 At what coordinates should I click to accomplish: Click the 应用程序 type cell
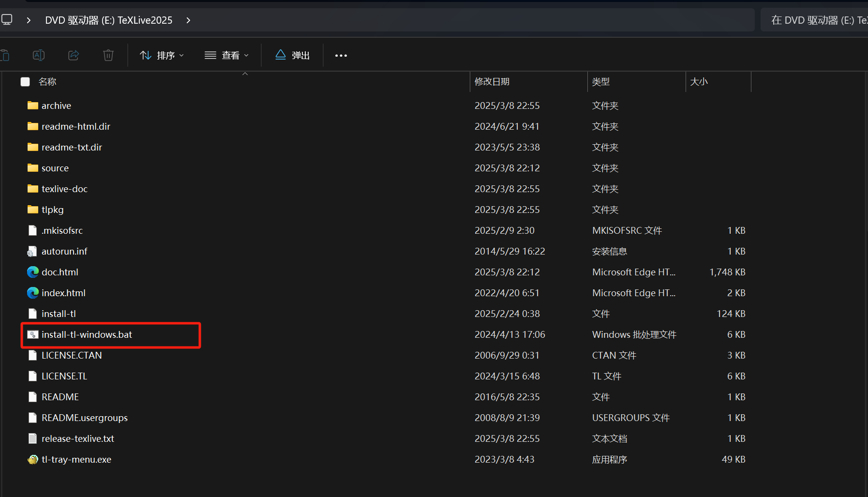610,459
